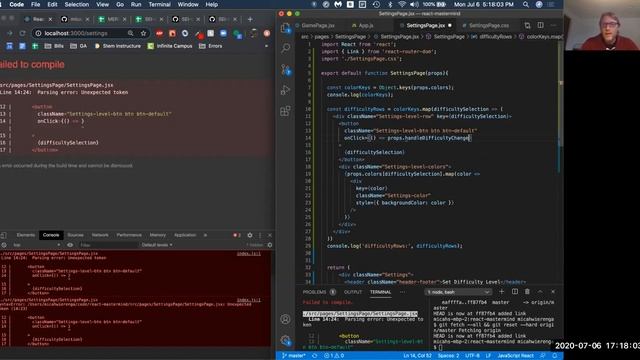Open the VS Code Search view
The width and height of the screenshot is (640, 360).
tap(285, 49)
